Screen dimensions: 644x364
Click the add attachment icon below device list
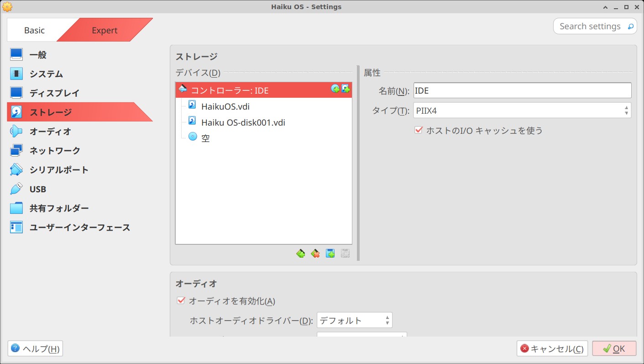point(330,253)
